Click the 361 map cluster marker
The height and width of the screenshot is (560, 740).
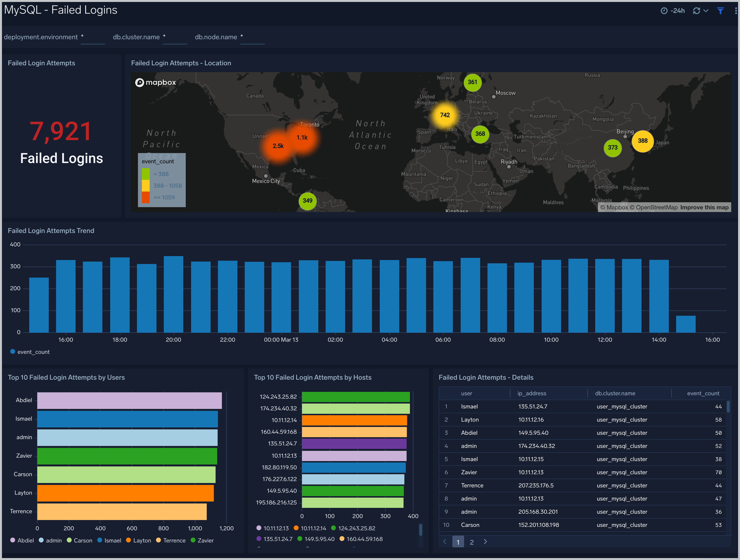(x=472, y=82)
